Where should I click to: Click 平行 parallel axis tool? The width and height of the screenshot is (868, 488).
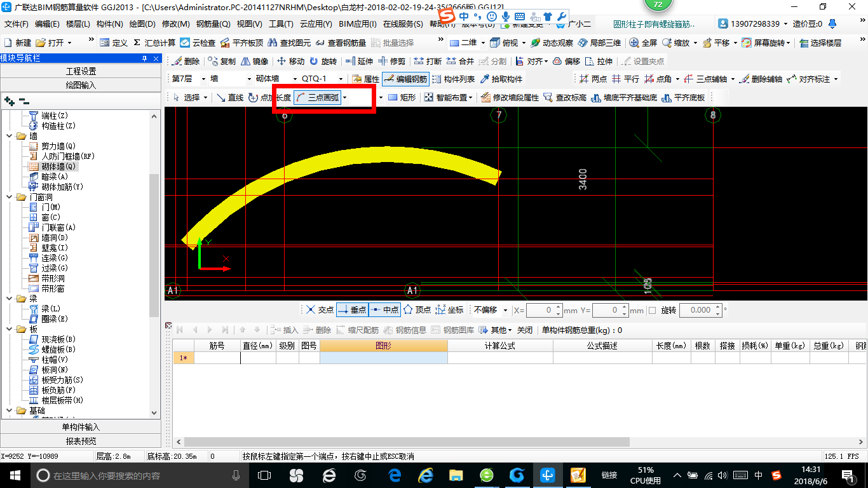coord(625,79)
